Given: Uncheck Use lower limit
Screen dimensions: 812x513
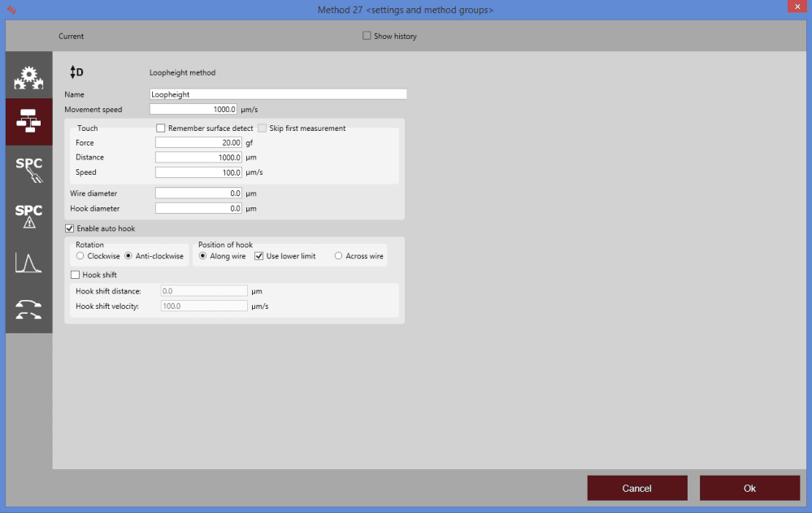Looking at the screenshot, I should [x=259, y=256].
